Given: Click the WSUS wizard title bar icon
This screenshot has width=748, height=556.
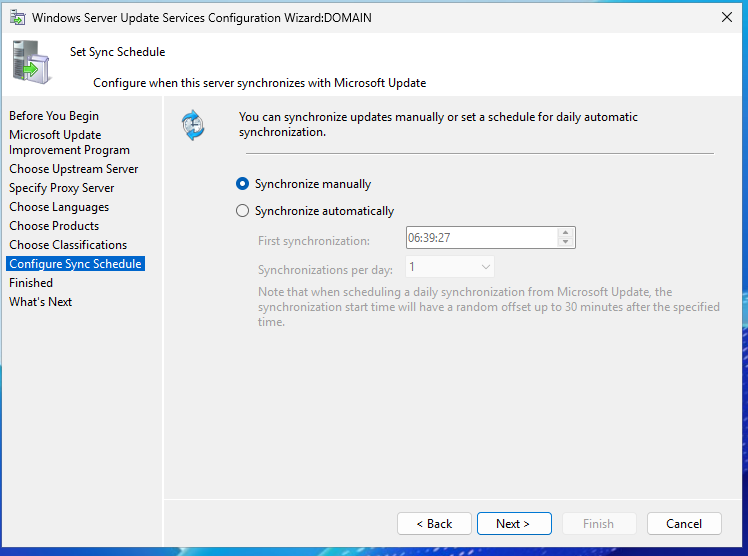Looking at the screenshot, I should (x=18, y=18).
